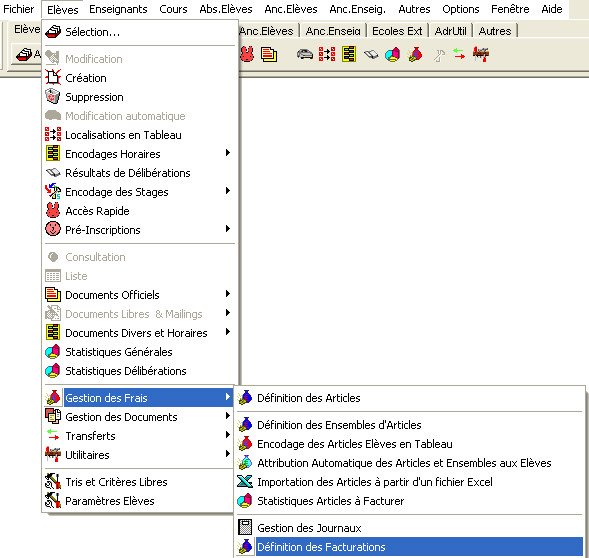Click the Gestion des Frais toolbar icon
This screenshot has width=589, height=558.
tap(415, 54)
